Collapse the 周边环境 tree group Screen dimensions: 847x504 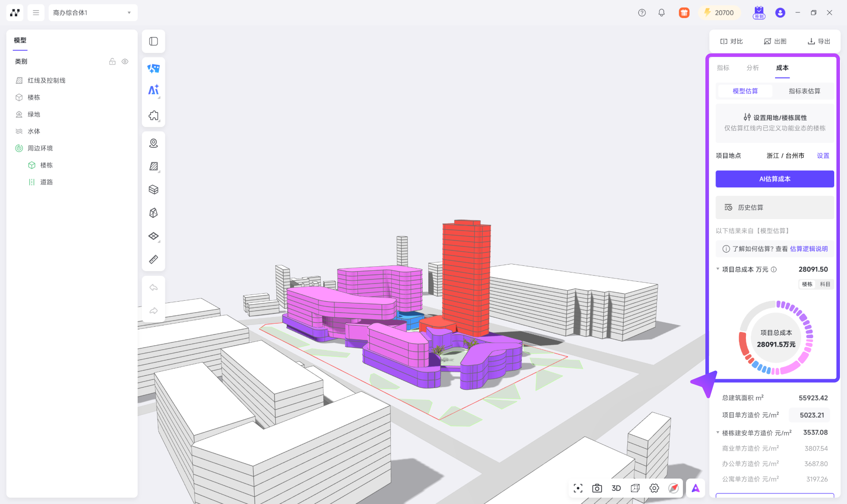click(x=19, y=148)
